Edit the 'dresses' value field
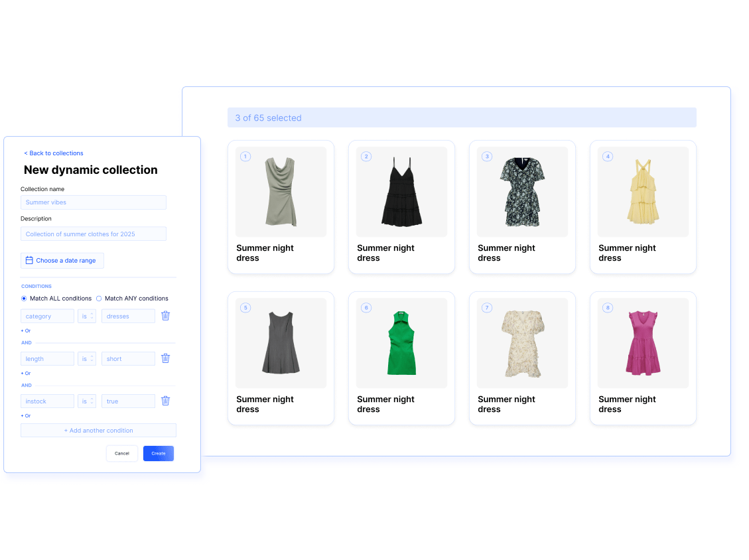The image size is (749, 560). coord(129,316)
